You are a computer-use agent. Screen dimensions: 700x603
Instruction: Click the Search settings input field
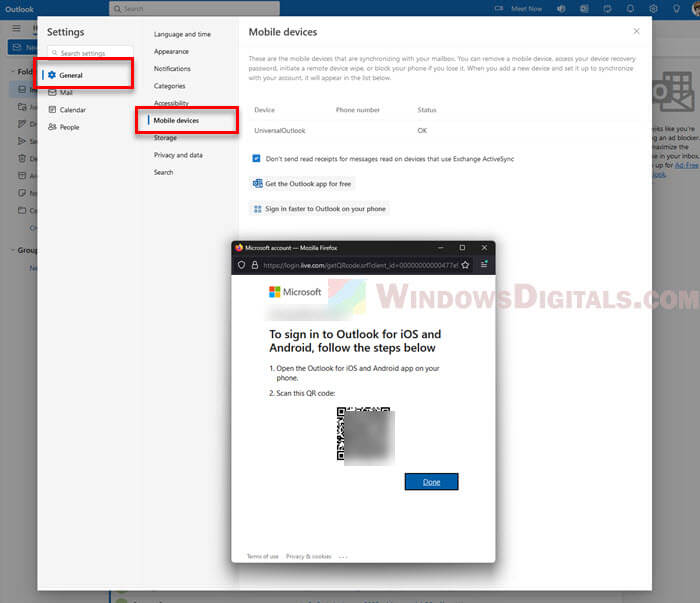[90, 53]
